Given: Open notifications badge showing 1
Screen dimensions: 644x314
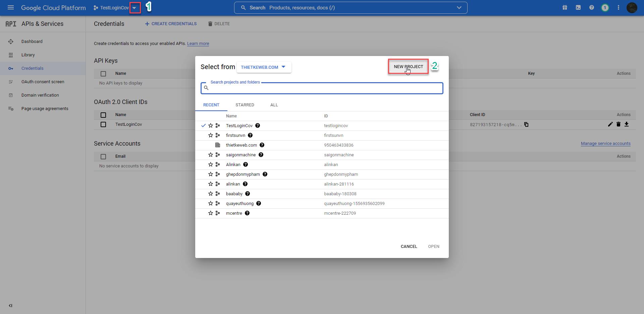Looking at the screenshot, I should (605, 7).
